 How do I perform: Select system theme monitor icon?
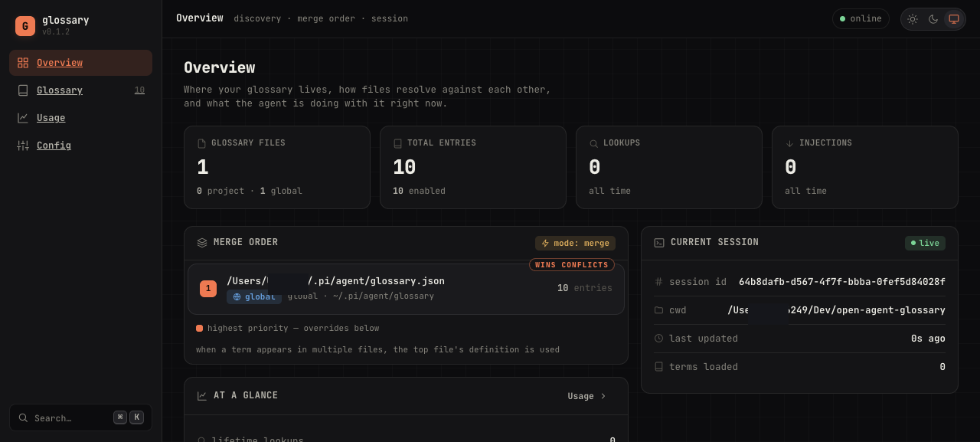click(x=954, y=19)
